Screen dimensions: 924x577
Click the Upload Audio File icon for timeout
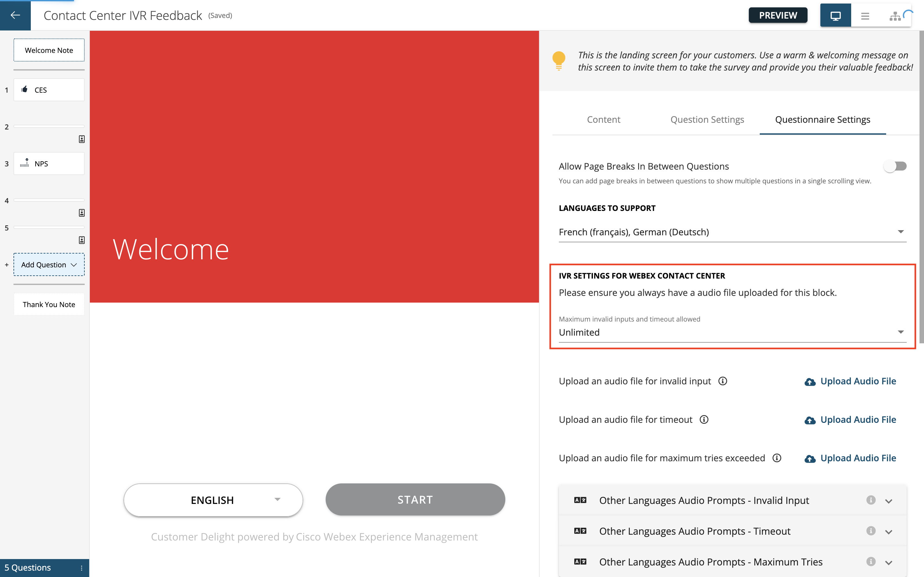tap(809, 420)
